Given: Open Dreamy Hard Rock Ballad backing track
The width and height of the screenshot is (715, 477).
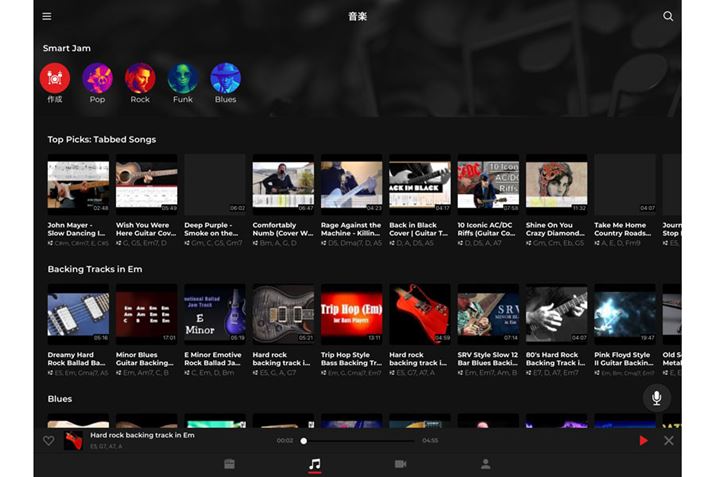Looking at the screenshot, I should pyautogui.click(x=78, y=330).
